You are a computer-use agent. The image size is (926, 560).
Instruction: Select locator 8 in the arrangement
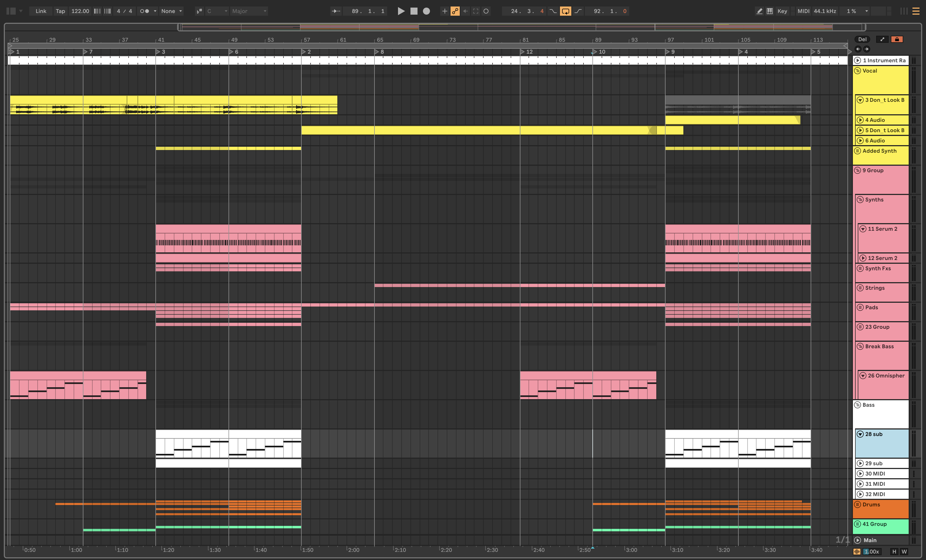coord(377,52)
